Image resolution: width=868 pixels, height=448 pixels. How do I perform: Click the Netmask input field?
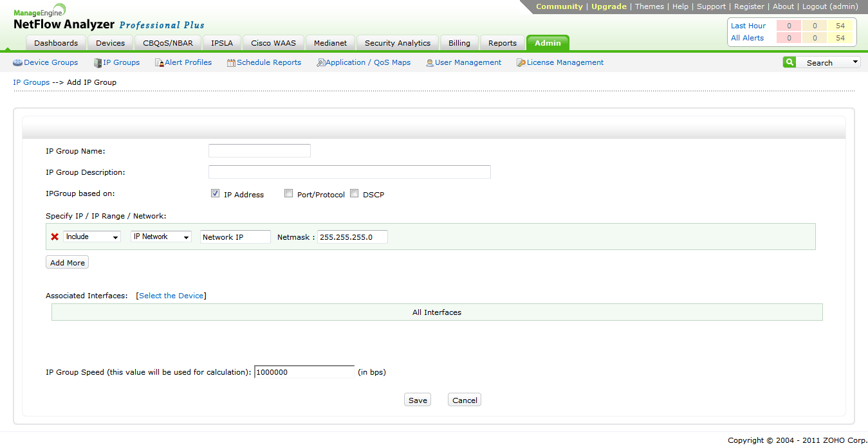pyautogui.click(x=353, y=237)
